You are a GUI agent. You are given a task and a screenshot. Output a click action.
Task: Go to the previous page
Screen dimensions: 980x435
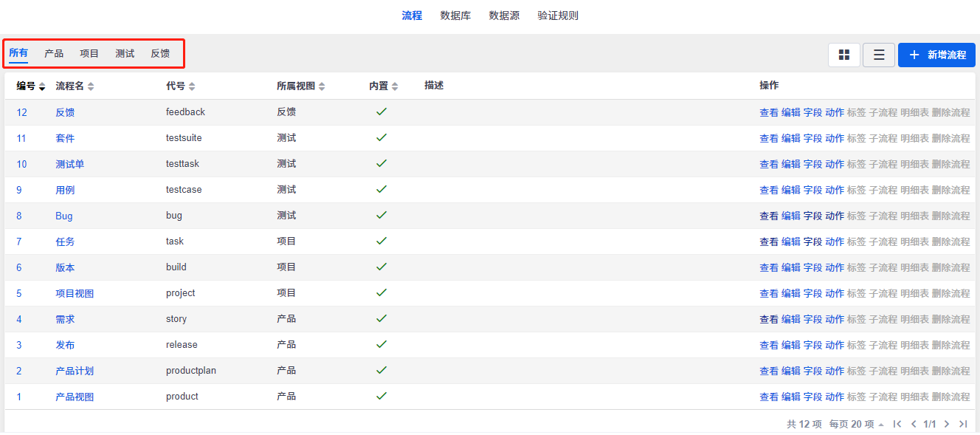(914, 424)
